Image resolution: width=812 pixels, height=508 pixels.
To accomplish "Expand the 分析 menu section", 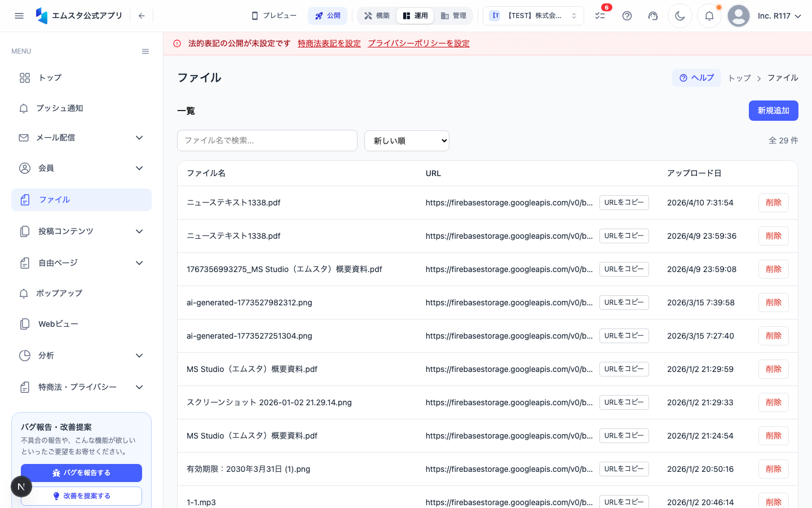I will click(82, 356).
